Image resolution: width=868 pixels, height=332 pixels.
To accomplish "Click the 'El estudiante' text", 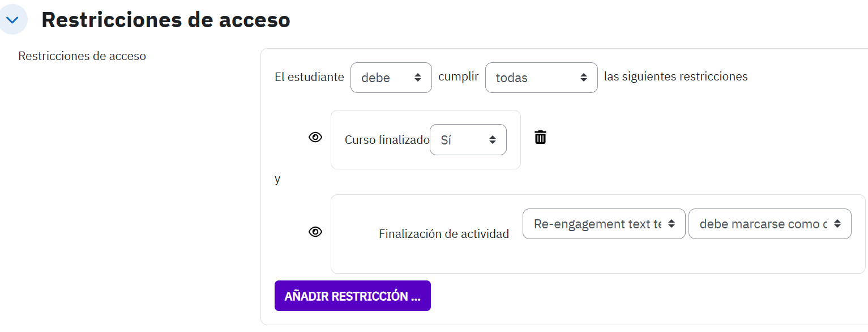I will point(309,76).
